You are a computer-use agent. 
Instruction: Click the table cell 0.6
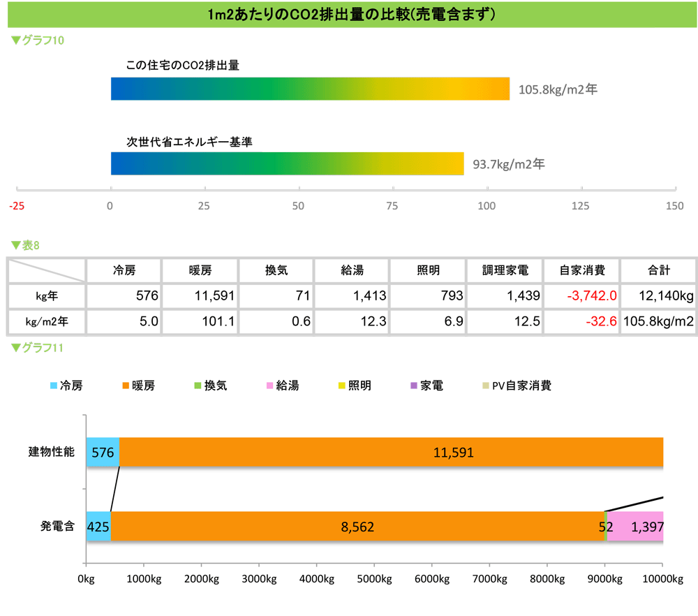[x=276, y=321]
